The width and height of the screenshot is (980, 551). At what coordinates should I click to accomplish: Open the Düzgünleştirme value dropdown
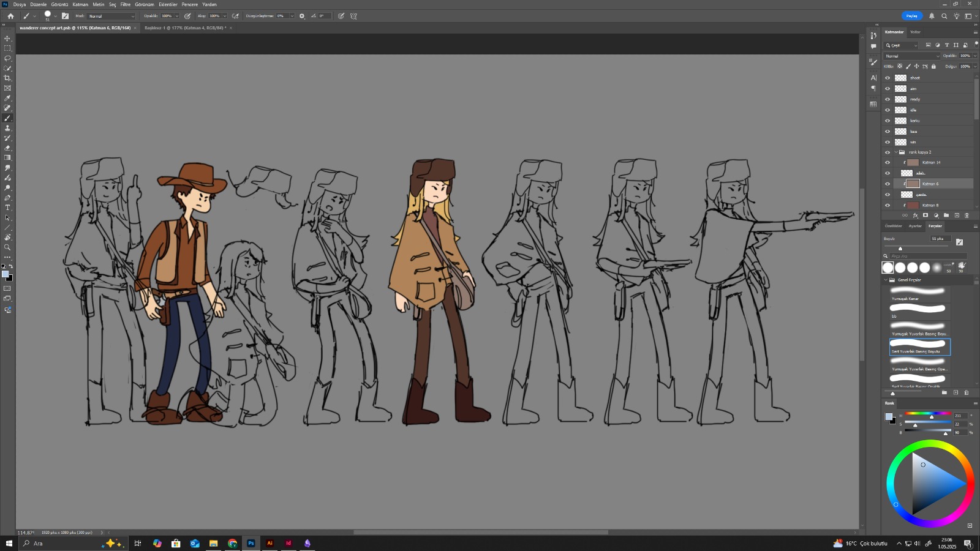point(292,16)
